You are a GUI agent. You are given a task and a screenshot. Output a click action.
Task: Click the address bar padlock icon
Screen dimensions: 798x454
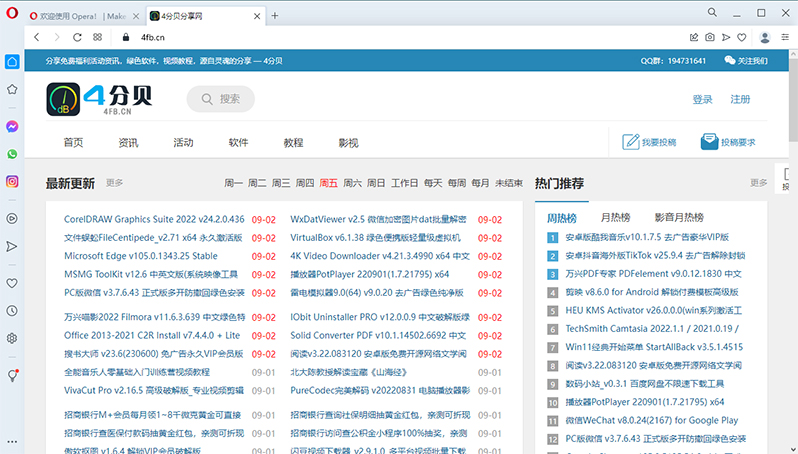(x=126, y=37)
